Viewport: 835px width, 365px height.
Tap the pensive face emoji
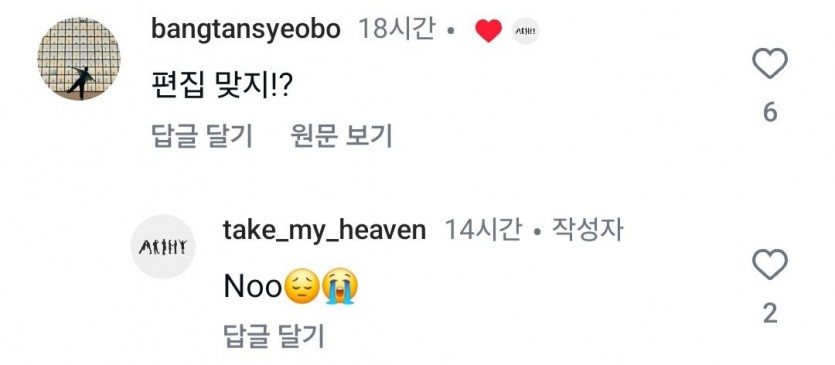click(302, 287)
